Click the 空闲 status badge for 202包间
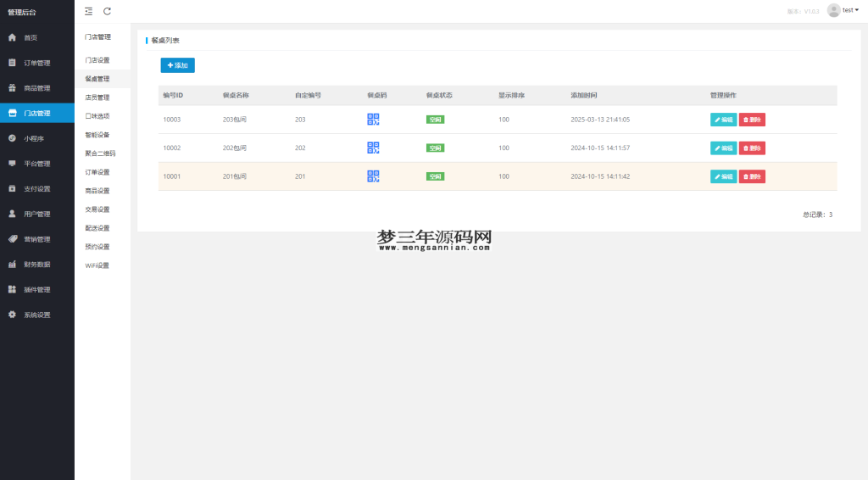This screenshot has height=480, width=868. pos(435,148)
